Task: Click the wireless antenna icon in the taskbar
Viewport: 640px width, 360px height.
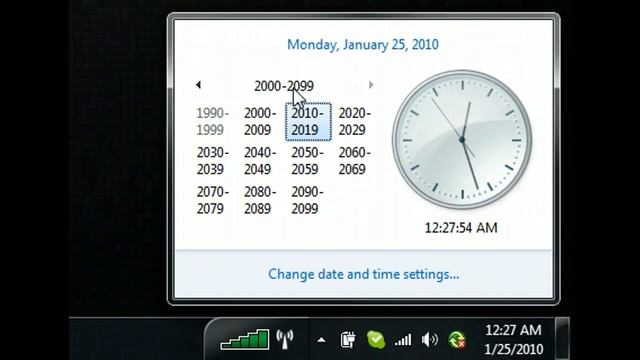Action: pyautogui.click(x=284, y=339)
